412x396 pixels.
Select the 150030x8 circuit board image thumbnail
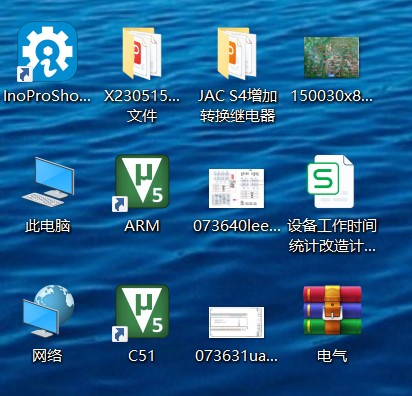pos(332,57)
